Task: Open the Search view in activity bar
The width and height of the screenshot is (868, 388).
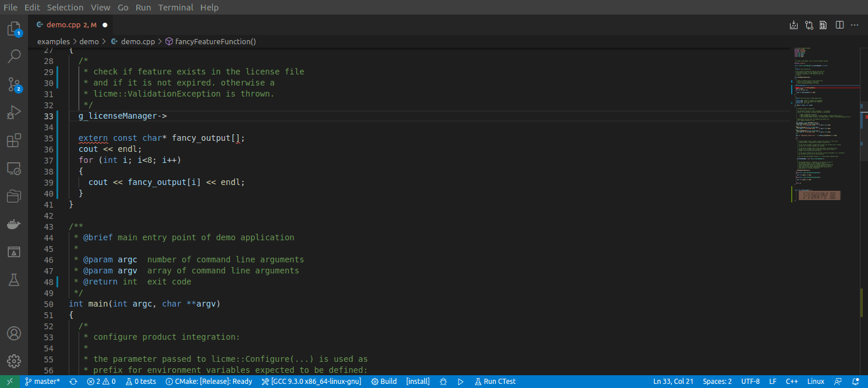Action: pyautogui.click(x=14, y=56)
